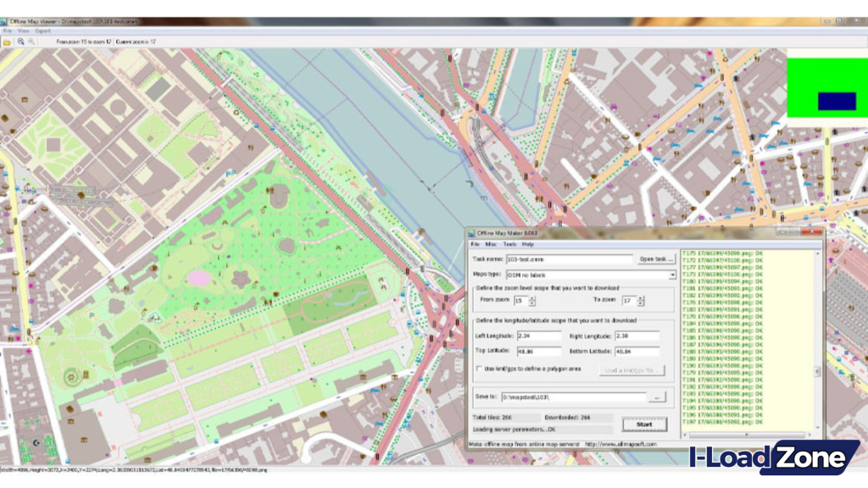Open the Export menu in the map viewer
This screenshot has width=868, height=488.
tap(42, 29)
